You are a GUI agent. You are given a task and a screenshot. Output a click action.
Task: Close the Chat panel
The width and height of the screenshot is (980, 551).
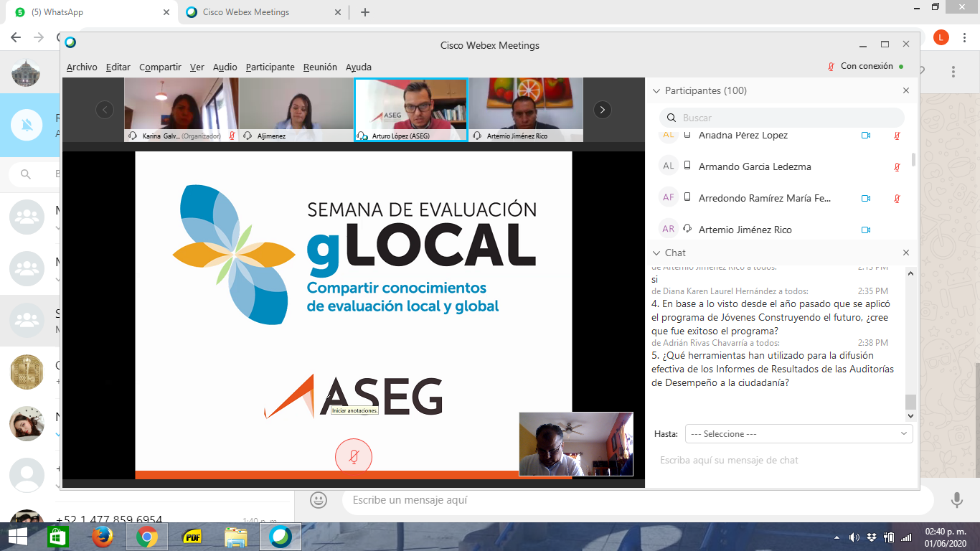click(906, 253)
